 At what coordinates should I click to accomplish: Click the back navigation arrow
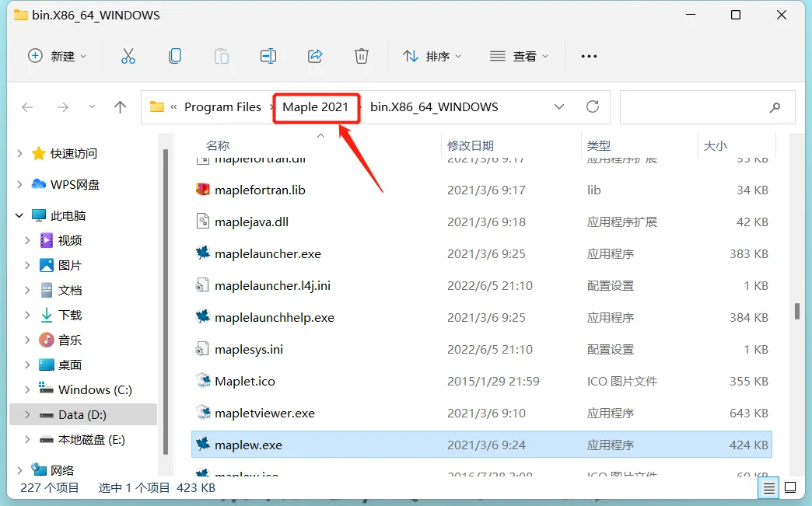point(26,106)
